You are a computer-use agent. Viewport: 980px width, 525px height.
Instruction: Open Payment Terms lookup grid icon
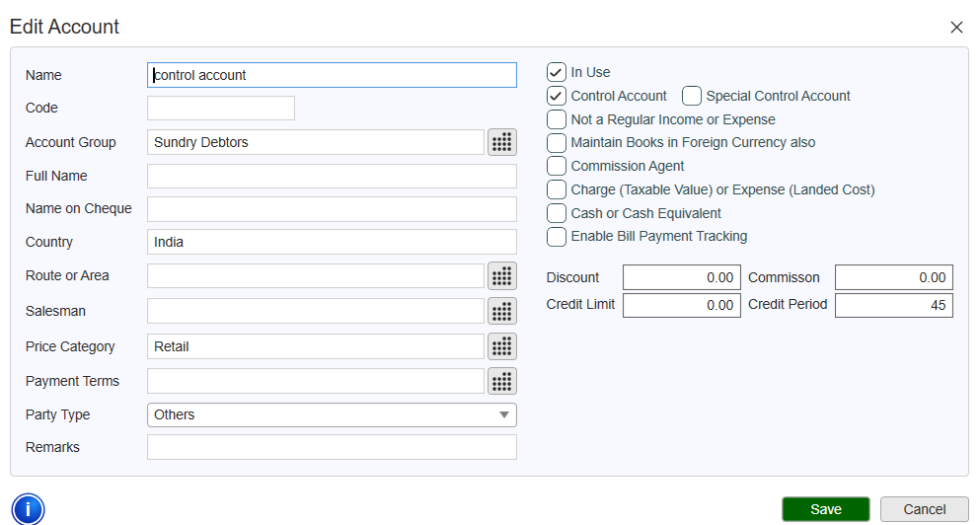[x=502, y=381]
